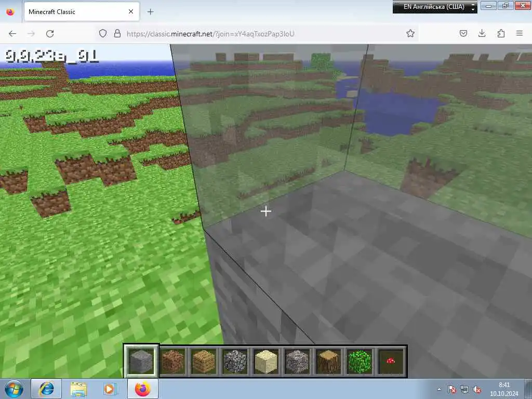Select the leaves block in the hotbar
Image resolution: width=532 pixels, height=399 pixels.
pyautogui.click(x=360, y=362)
